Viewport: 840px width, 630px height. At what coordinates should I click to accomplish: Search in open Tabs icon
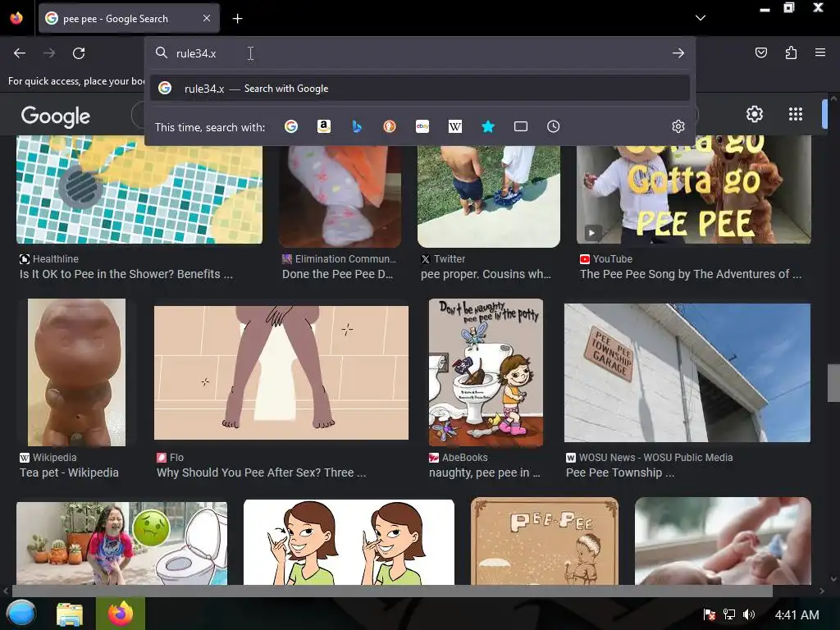tap(521, 126)
